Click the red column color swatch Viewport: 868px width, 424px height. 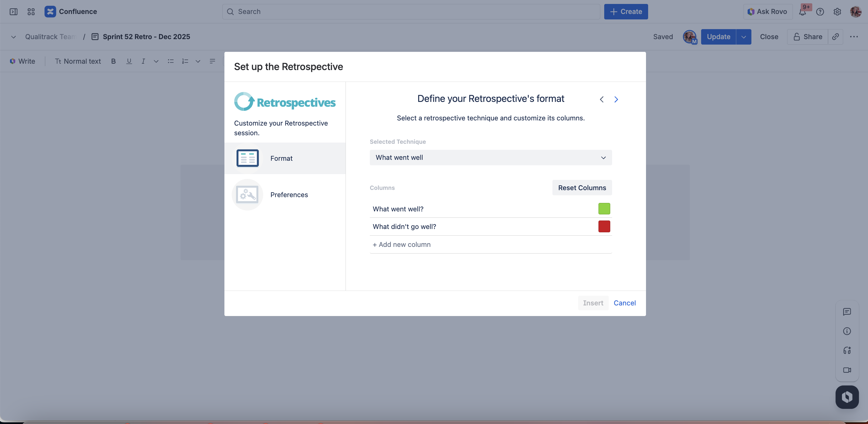click(x=604, y=226)
